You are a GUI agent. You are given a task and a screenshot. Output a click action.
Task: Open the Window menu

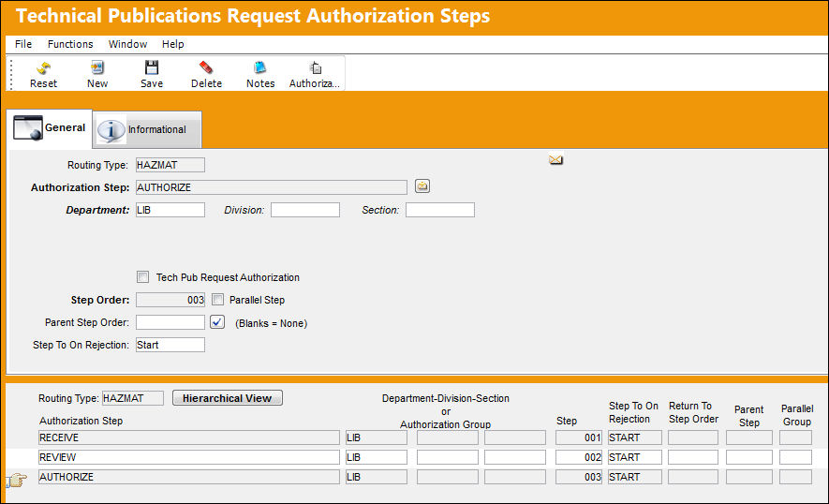click(127, 44)
